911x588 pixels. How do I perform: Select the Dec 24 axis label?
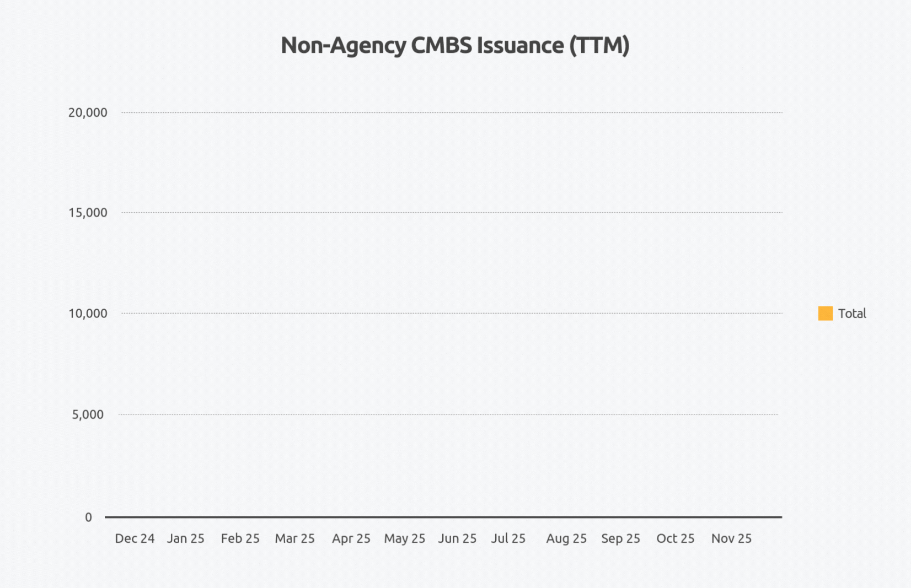click(x=135, y=538)
